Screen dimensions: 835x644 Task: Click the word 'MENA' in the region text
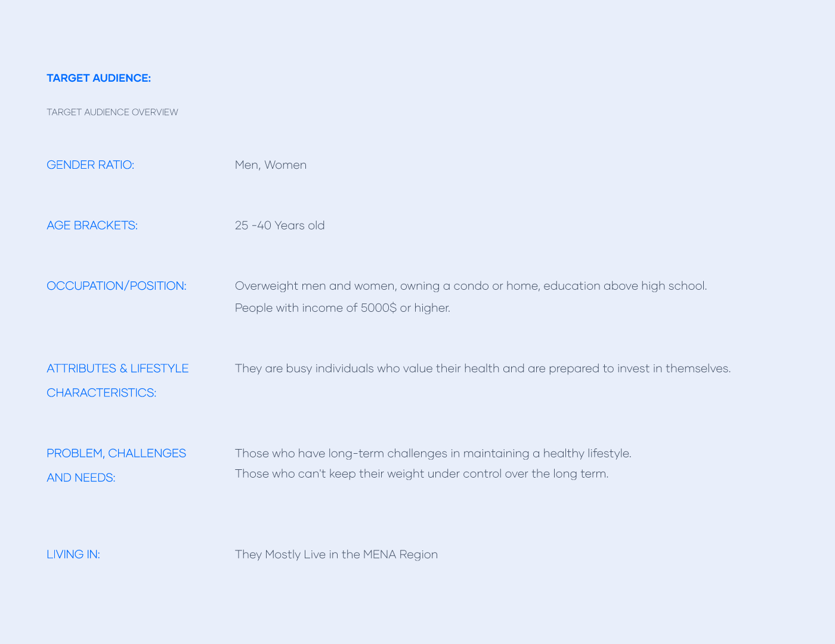[379, 555]
